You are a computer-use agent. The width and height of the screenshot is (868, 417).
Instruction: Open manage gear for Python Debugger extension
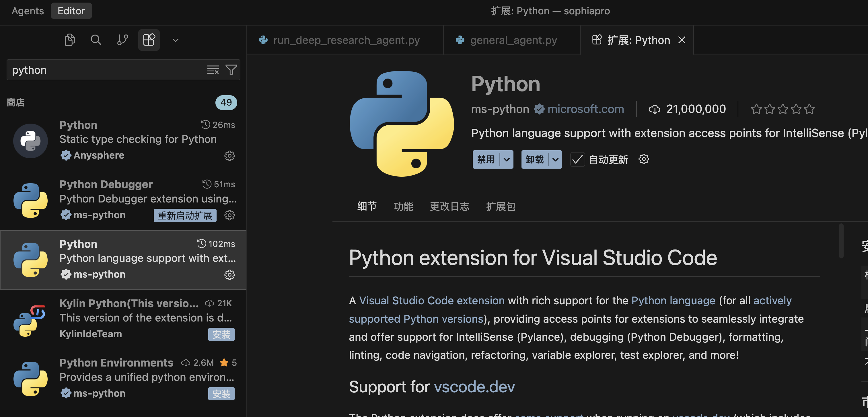(229, 215)
